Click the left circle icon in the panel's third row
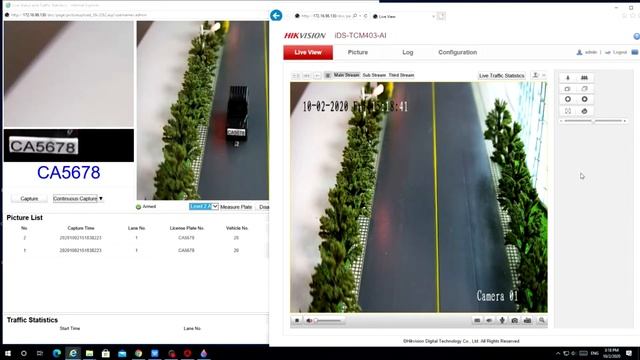This screenshot has width=640, height=360. tap(568, 99)
